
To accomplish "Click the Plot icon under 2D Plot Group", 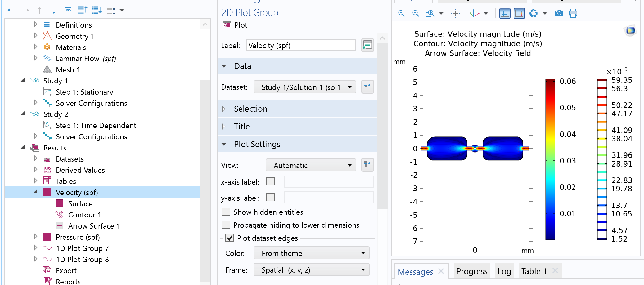I will (x=227, y=25).
